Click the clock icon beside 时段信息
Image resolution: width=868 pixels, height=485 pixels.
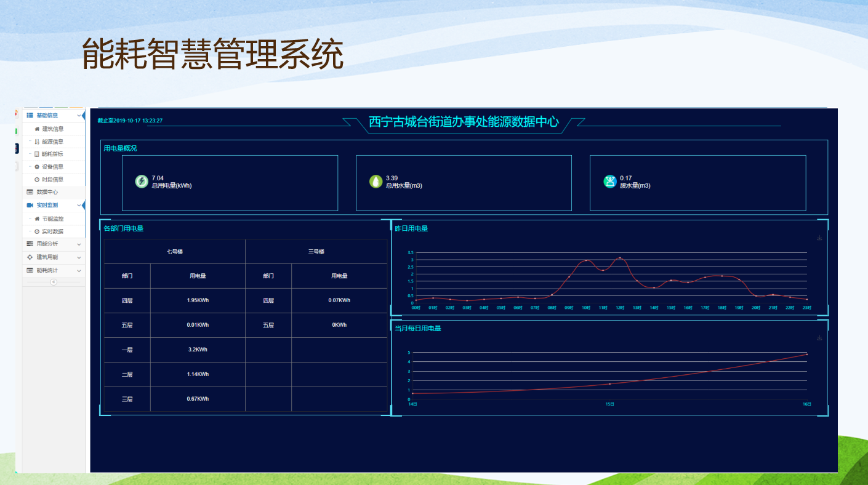[37, 180]
